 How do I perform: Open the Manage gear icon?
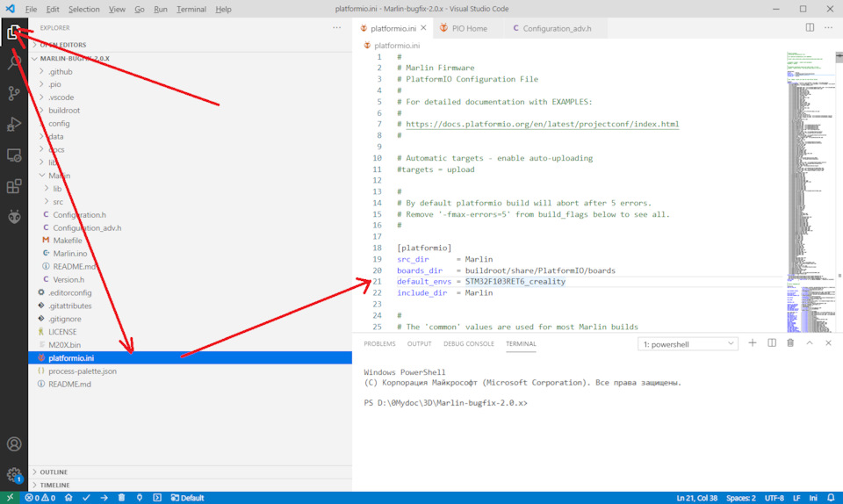(x=14, y=475)
